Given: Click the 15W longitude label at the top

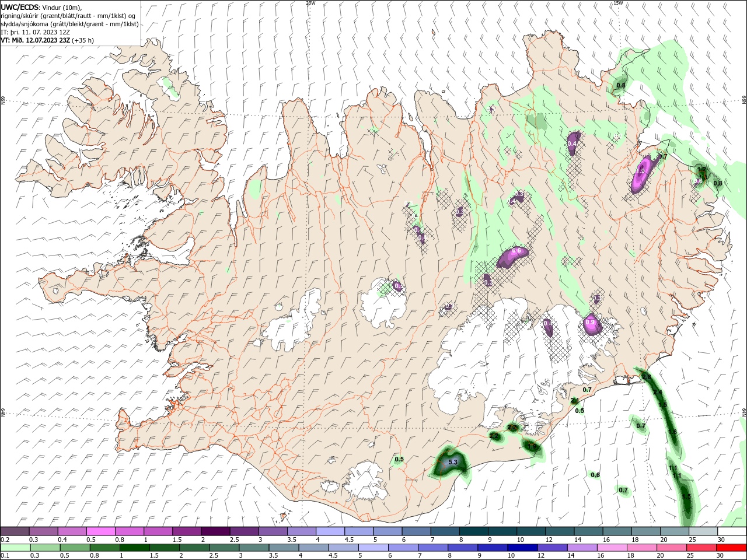Looking at the screenshot, I should pyautogui.click(x=617, y=2).
